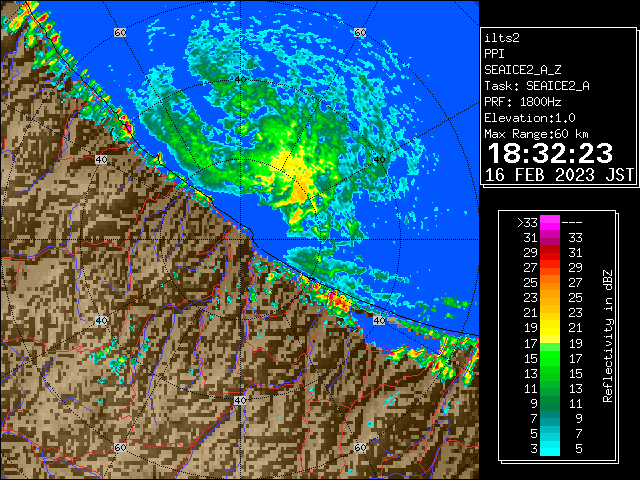640x480 pixels.
Task: Click the "60" range label in the northwest
Action: [120, 32]
